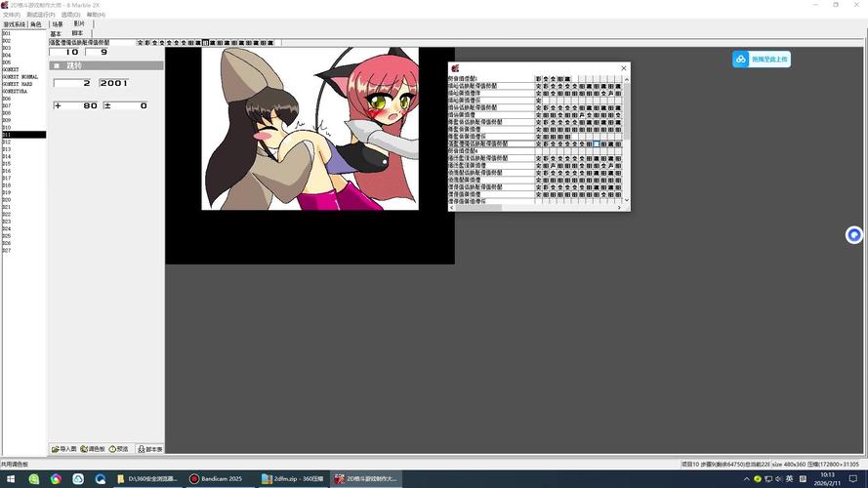This screenshot has width=868, height=488.
Task: Click the blue highlighted cell in popup grid
Action: (597, 143)
